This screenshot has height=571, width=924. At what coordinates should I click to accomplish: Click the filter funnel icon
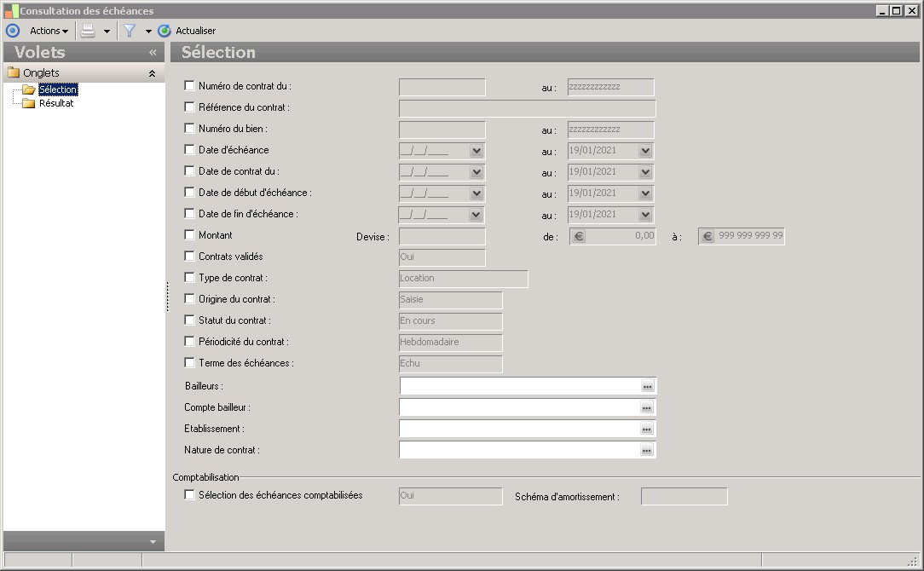coord(130,31)
